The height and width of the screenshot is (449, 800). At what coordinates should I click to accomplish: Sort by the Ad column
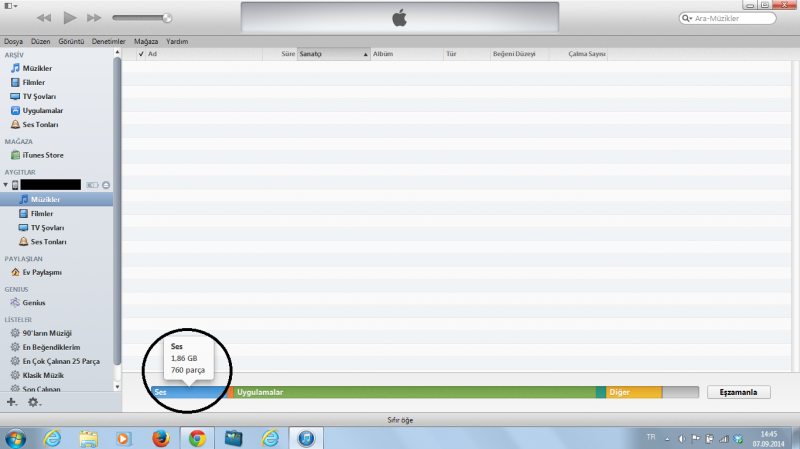point(204,54)
